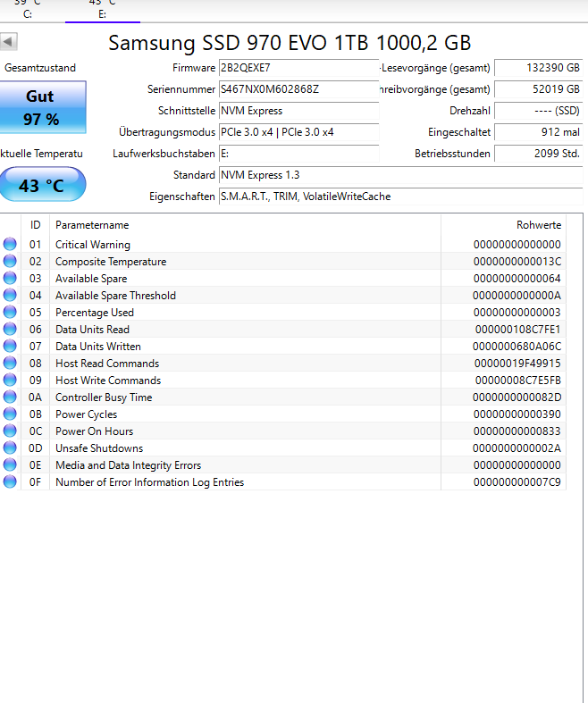Image resolution: width=588 pixels, height=703 pixels.
Task: Click the Laufwerksbuchstaben field E:
Action: click(298, 154)
